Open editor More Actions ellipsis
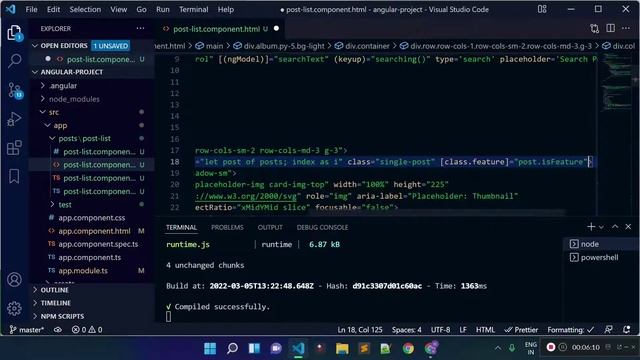 tap(626, 28)
